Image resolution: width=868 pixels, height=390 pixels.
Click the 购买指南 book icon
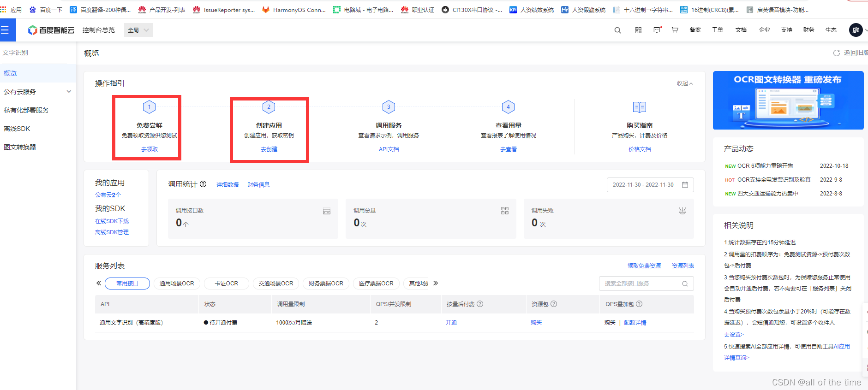click(x=640, y=107)
